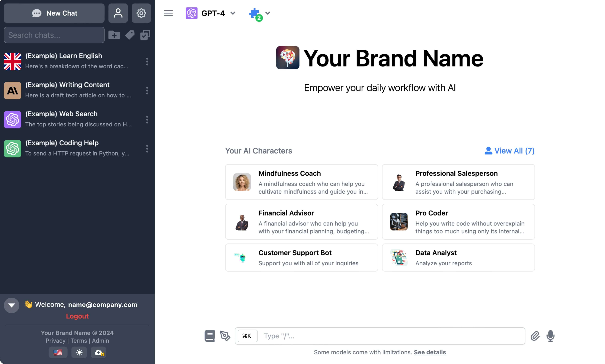Open the cloud backup sync icon
The height and width of the screenshot is (364, 605).
(x=98, y=352)
